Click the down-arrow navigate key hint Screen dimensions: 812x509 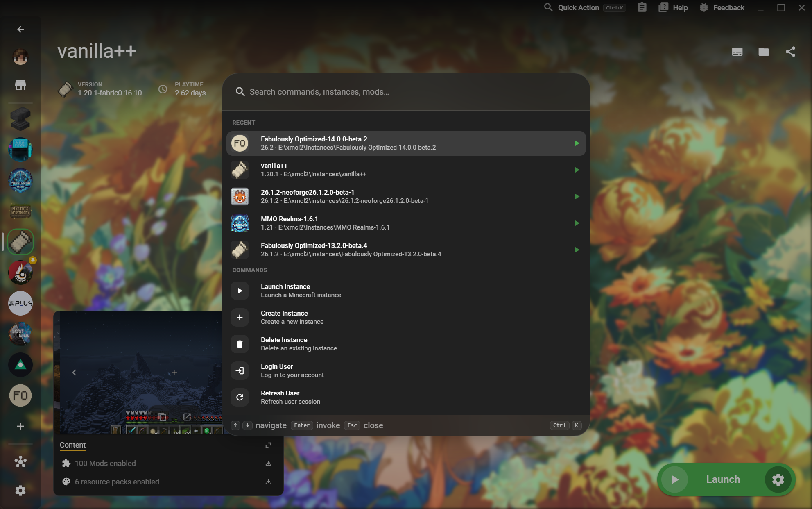tap(247, 425)
